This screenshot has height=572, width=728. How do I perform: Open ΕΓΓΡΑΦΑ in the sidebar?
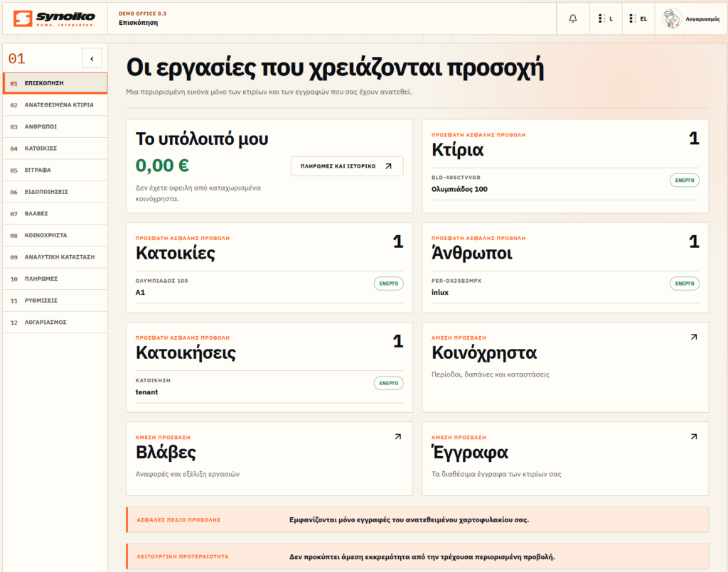[55, 171]
